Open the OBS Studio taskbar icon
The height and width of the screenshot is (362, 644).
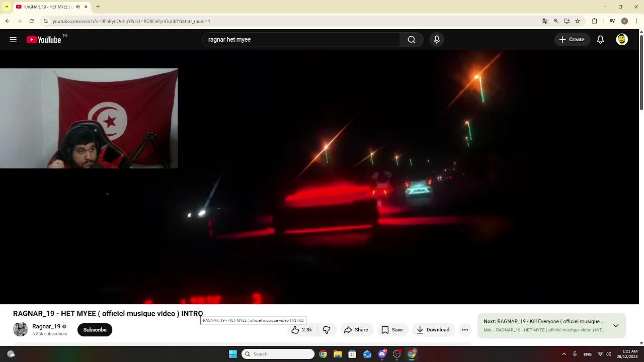pyautogui.click(x=397, y=354)
